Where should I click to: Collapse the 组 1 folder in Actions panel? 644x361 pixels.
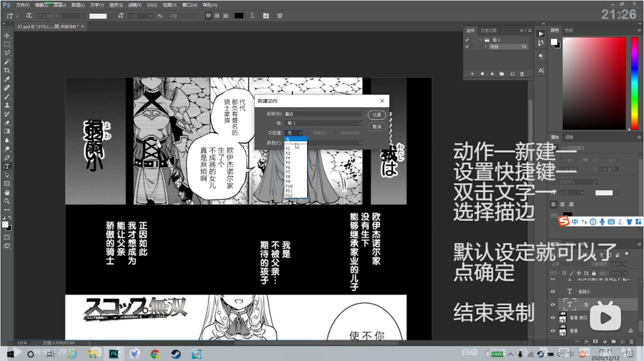point(480,40)
